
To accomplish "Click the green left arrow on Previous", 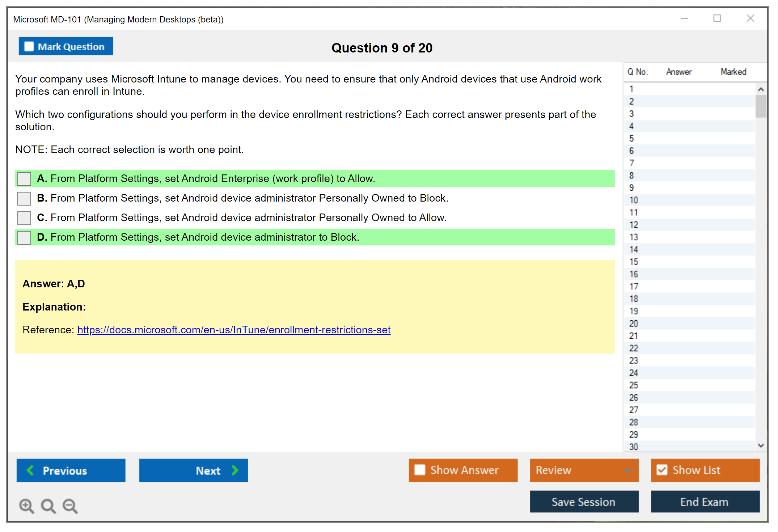I will pos(31,470).
